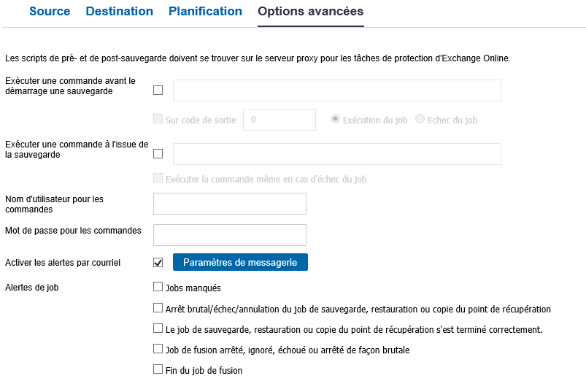
Task: Focus the Nom d'utilisateur input field
Action: [230, 204]
